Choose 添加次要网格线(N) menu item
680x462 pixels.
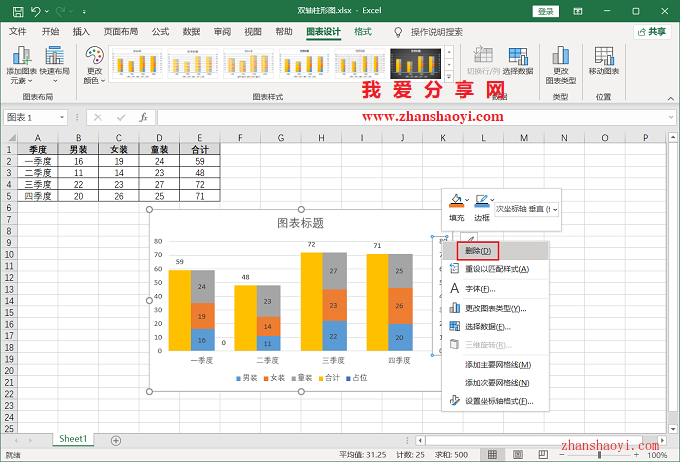[x=496, y=383]
